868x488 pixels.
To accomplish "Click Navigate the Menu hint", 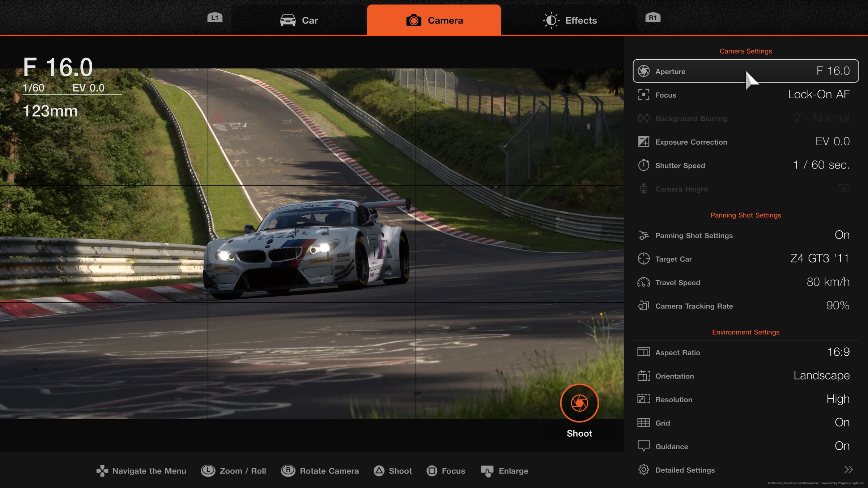I will click(x=141, y=471).
